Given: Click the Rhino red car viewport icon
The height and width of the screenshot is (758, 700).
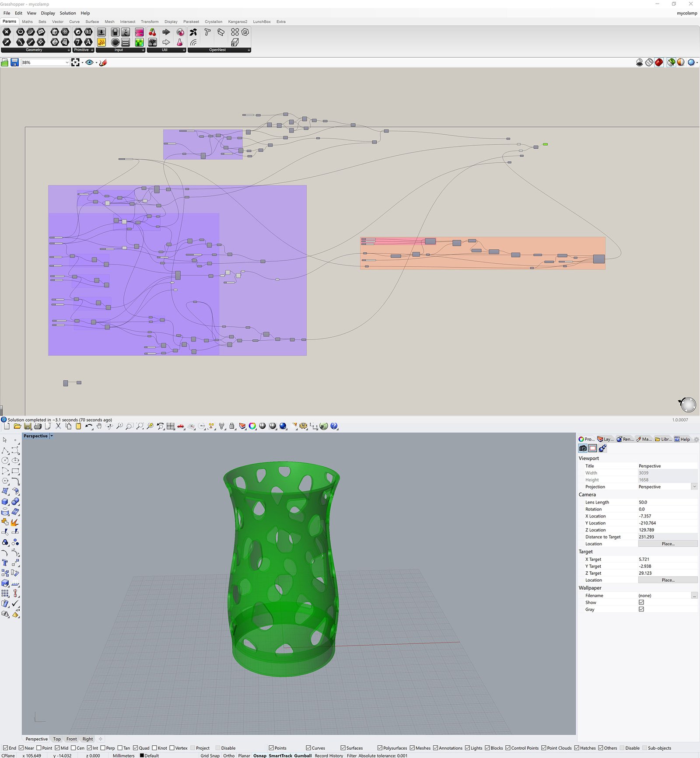Looking at the screenshot, I should pos(181,426).
